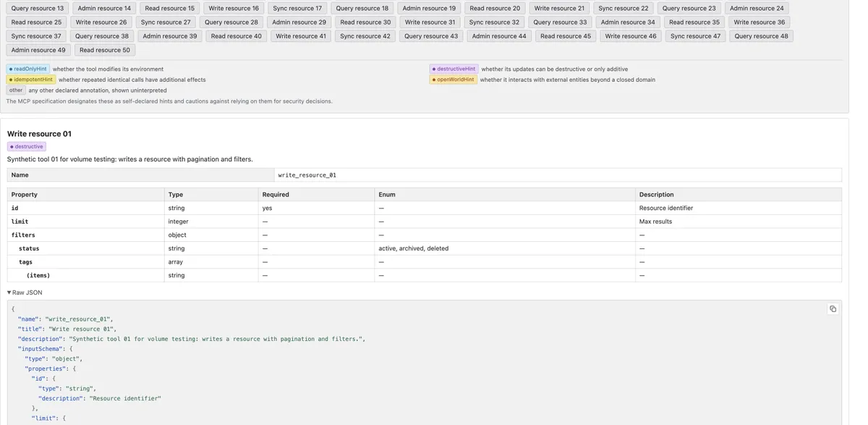
Task: Select Sync resource 22
Action: pyautogui.click(x=624, y=8)
